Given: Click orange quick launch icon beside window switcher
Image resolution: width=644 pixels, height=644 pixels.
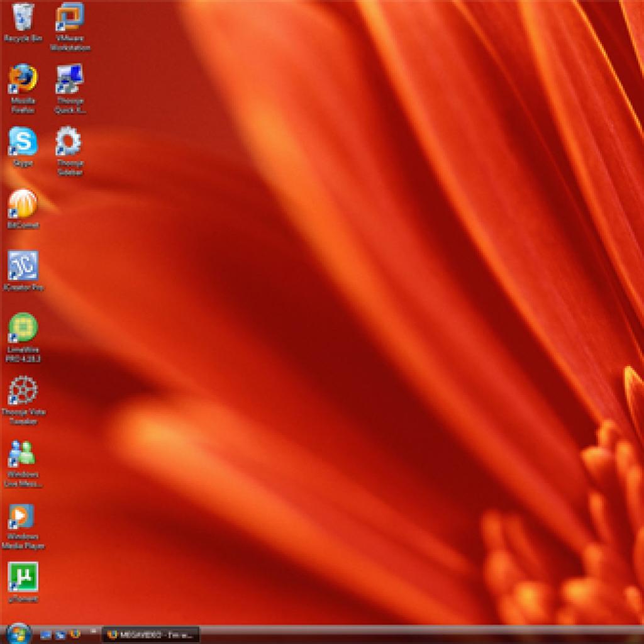Looking at the screenshot, I should pyautogui.click(x=75, y=634).
